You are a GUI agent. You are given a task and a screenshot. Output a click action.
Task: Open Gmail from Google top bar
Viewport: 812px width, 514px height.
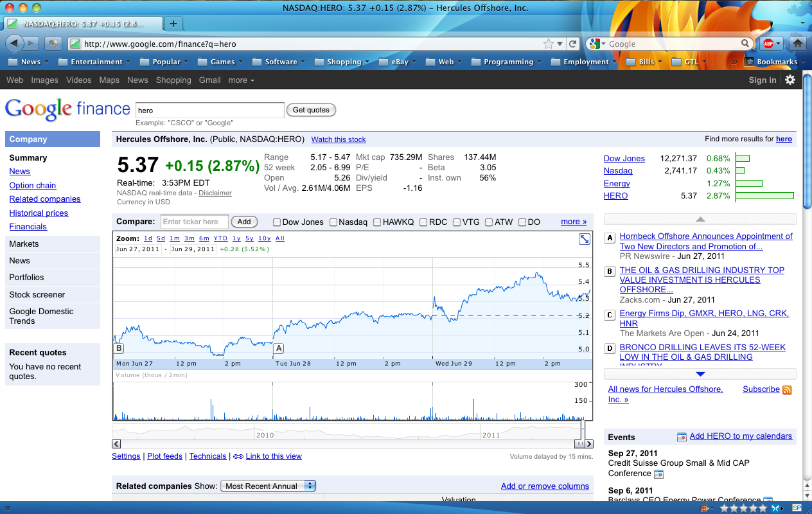(209, 80)
